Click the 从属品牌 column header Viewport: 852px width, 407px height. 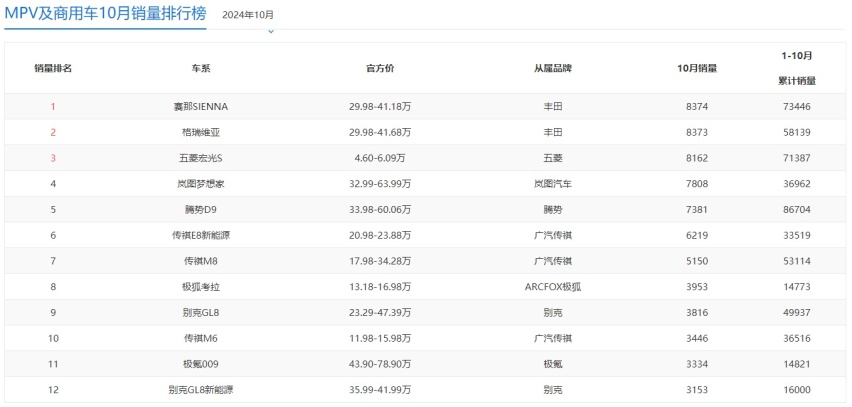click(x=553, y=69)
